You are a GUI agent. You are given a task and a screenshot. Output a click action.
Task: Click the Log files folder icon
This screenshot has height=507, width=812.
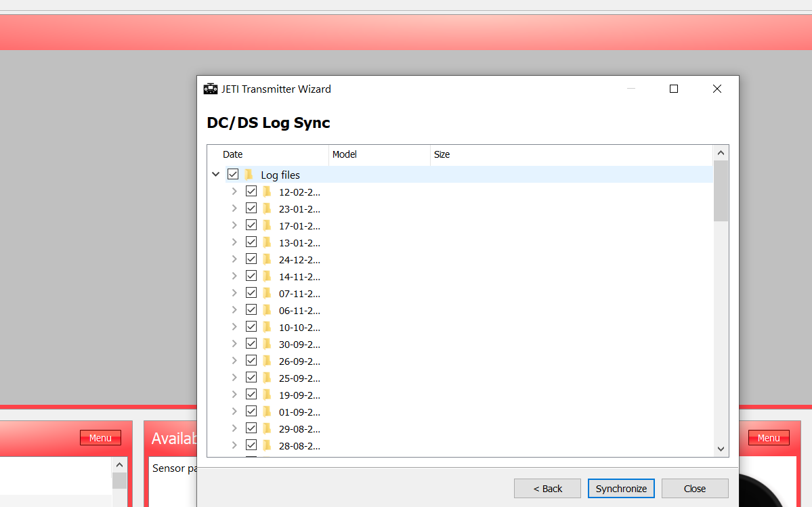click(x=249, y=175)
